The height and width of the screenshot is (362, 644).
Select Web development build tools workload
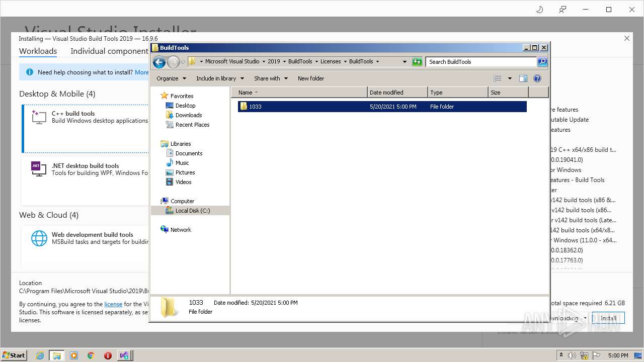pos(86,246)
